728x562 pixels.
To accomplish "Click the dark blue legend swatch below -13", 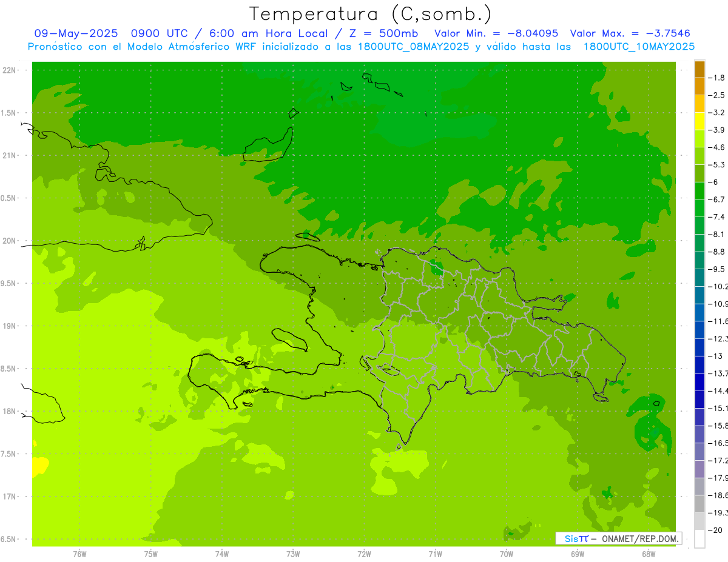I will [699, 365].
